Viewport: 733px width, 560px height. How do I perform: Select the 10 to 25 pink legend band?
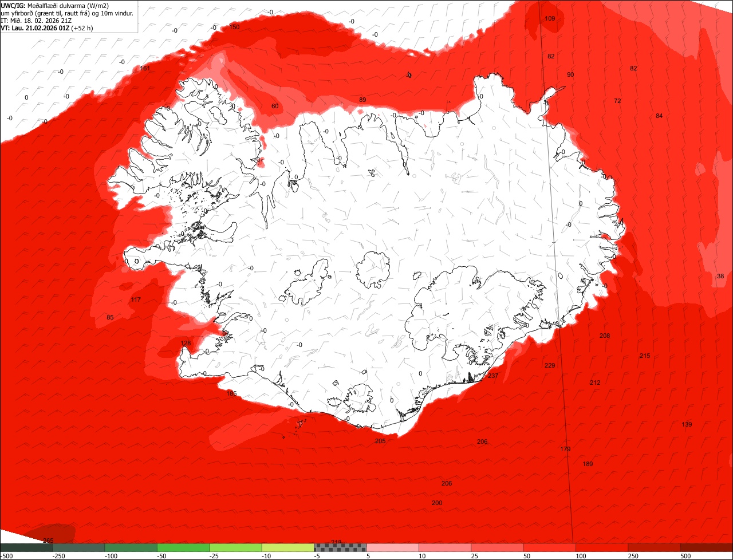pos(445,547)
